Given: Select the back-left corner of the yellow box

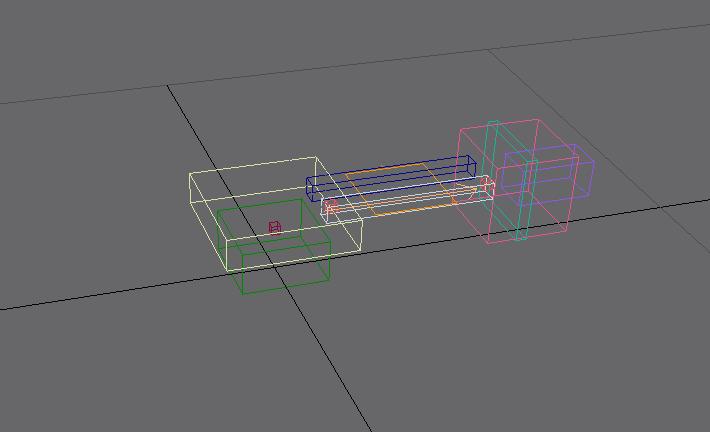Looking at the screenshot, I should point(190,174).
